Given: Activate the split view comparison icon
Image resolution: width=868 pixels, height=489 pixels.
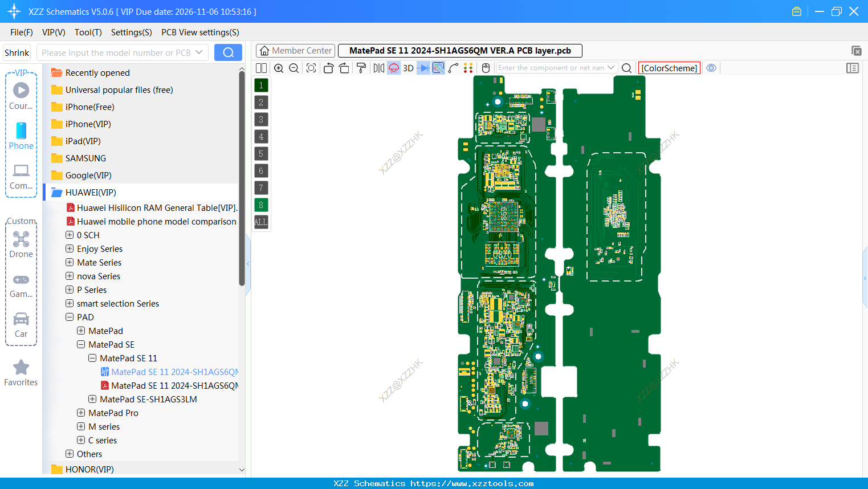Looking at the screenshot, I should (x=260, y=68).
